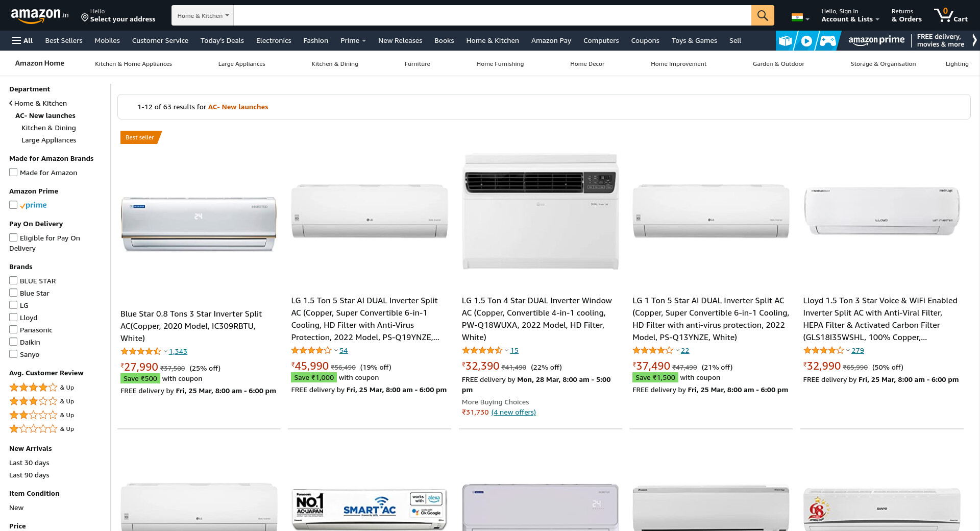
Task: Filter by four stars & up rating
Action: (42, 388)
